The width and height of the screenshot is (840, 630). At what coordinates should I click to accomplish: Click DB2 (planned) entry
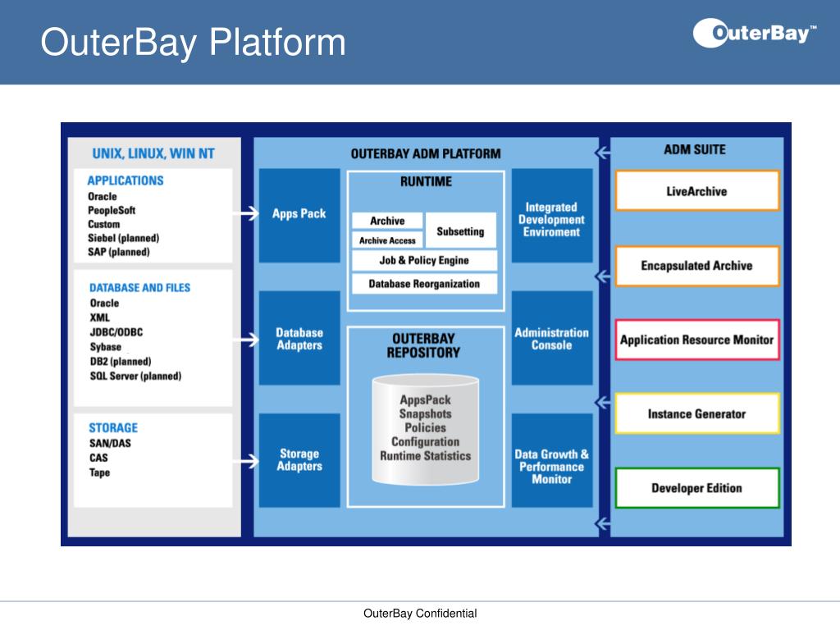pos(121,362)
